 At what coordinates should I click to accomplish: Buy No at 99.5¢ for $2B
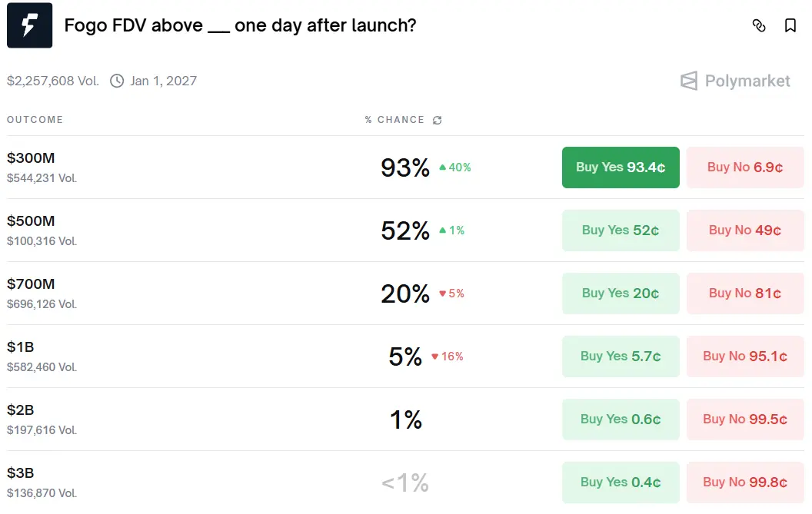tap(745, 419)
